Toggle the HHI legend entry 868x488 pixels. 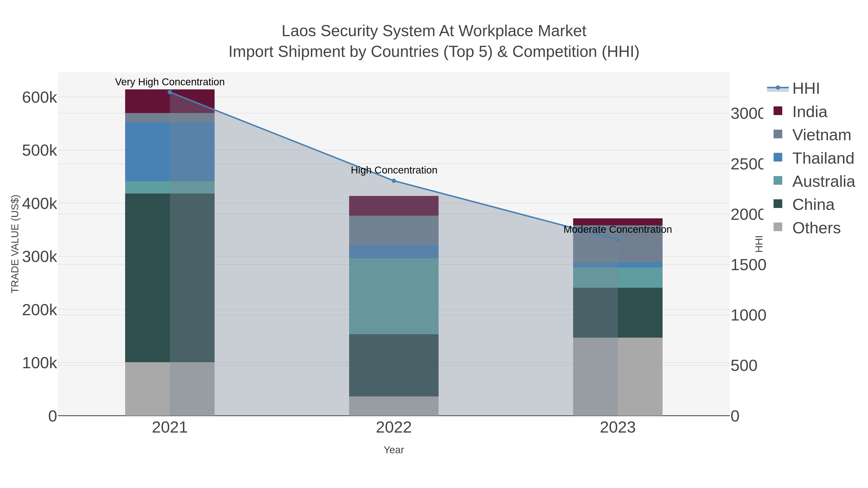[793, 88]
